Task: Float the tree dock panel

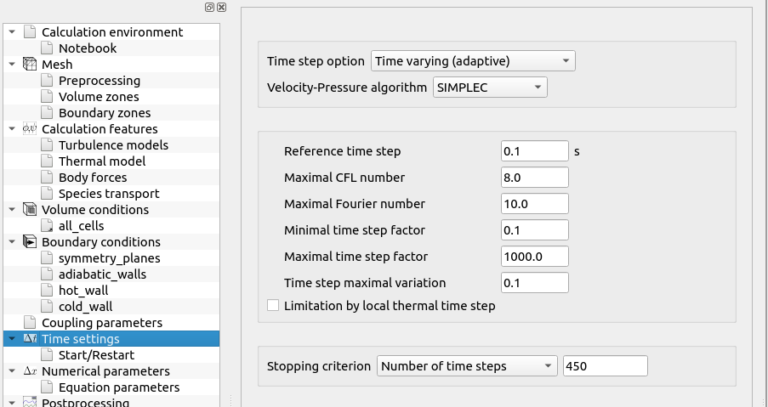Action: point(208,7)
